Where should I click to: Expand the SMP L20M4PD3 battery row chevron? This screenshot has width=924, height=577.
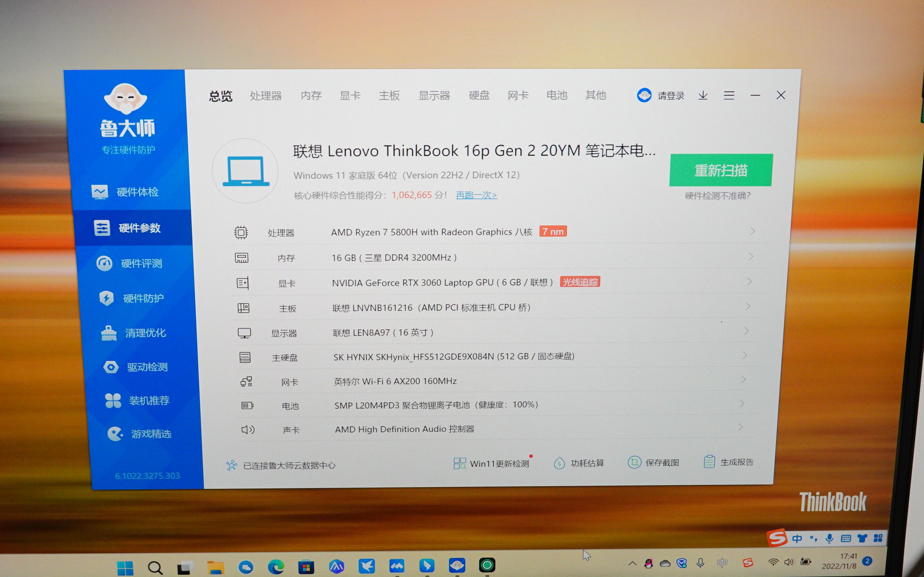point(741,403)
